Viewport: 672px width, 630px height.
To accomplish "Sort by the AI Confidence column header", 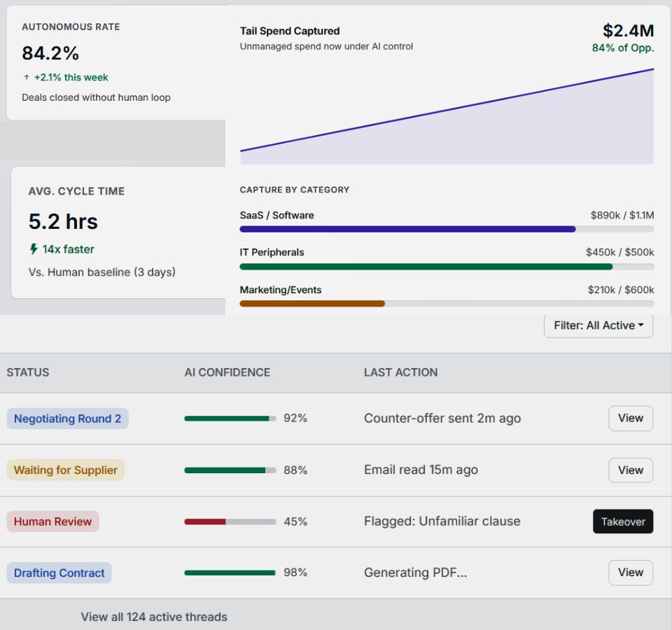I will click(227, 372).
